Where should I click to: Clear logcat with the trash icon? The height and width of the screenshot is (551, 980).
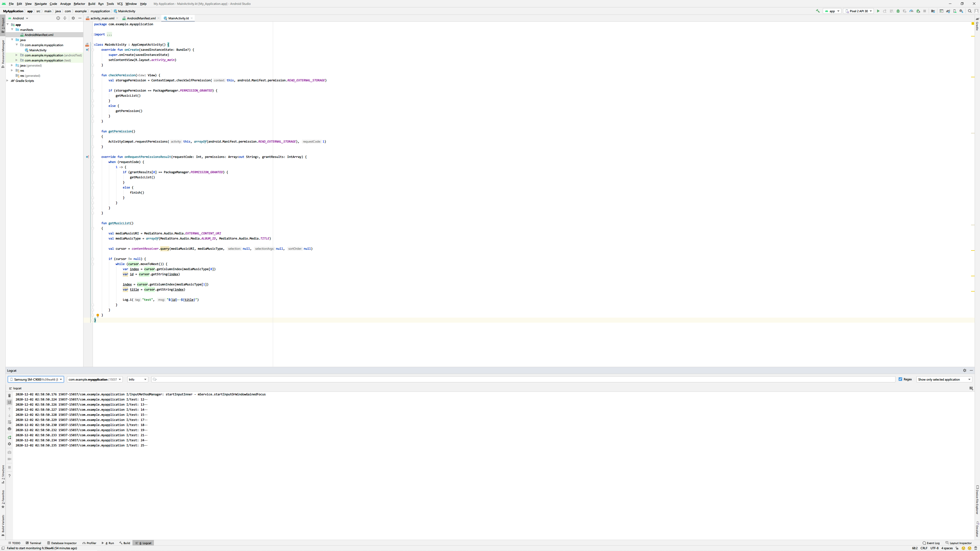coord(9,395)
